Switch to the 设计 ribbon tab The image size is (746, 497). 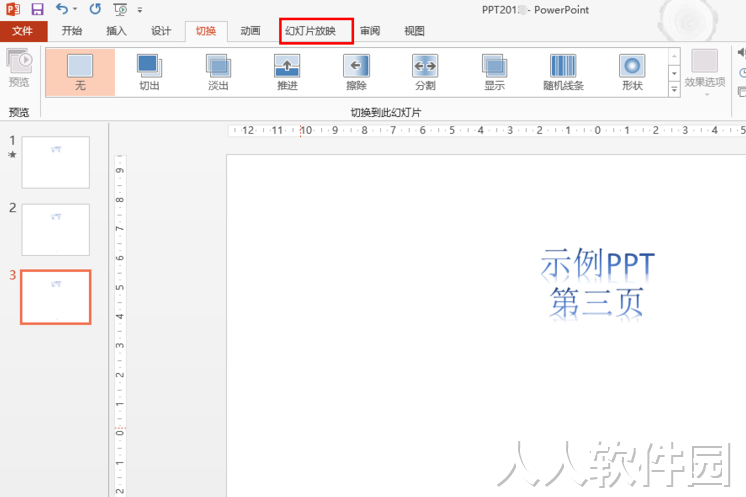(x=161, y=31)
